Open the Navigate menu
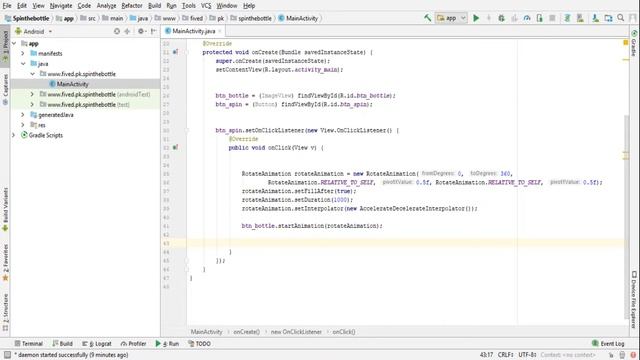This screenshot has width=640, height=360. [x=61, y=6]
